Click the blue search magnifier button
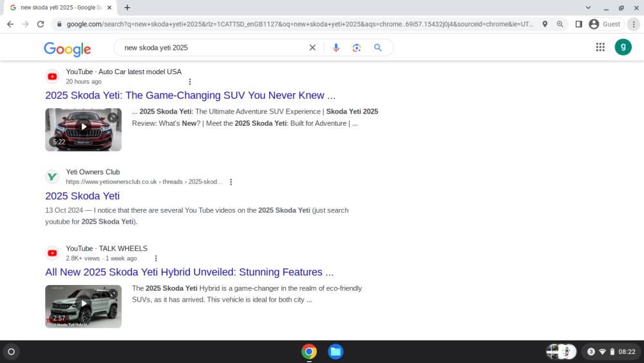The height and width of the screenshot is (363, 644). 378,48
